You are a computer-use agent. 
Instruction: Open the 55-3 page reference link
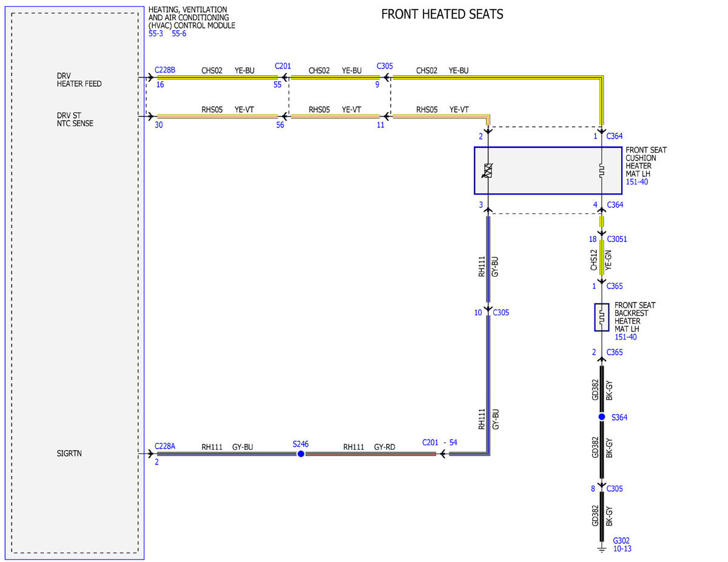[x=156, y=34]
